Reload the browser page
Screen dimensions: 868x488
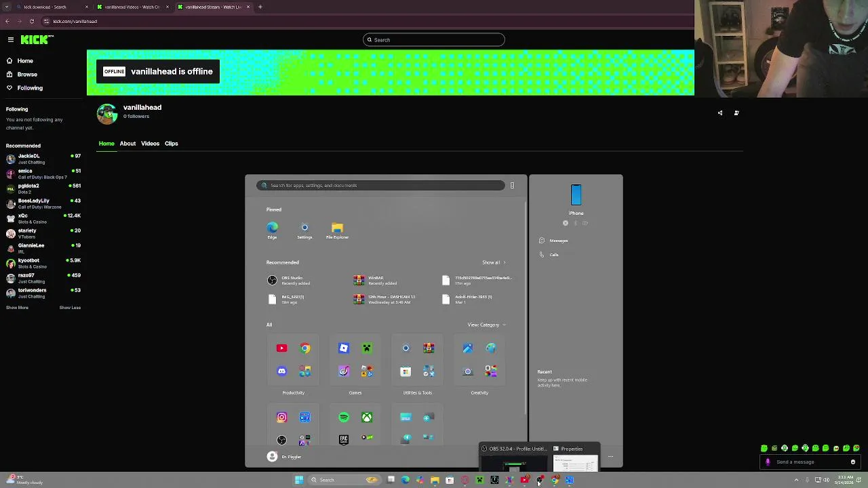pyautogui.click(x=31, y=21)
